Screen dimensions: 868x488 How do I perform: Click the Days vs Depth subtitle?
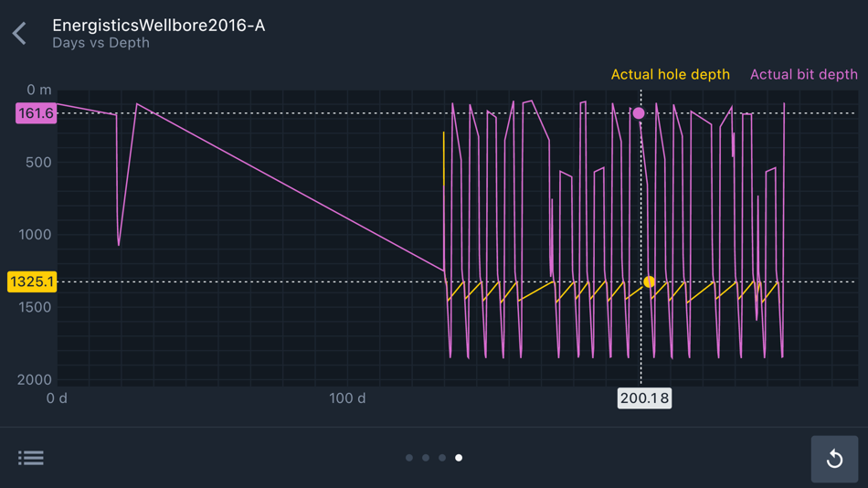[101, 43]
